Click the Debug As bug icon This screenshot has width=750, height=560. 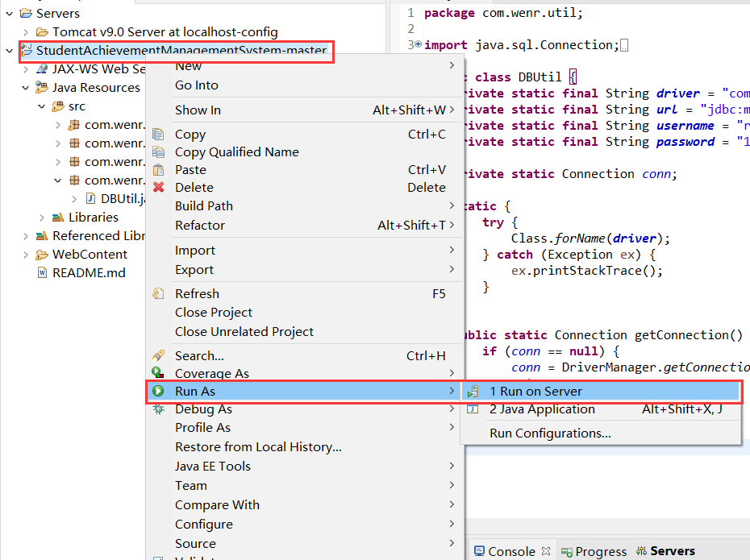tap(158, 409)
